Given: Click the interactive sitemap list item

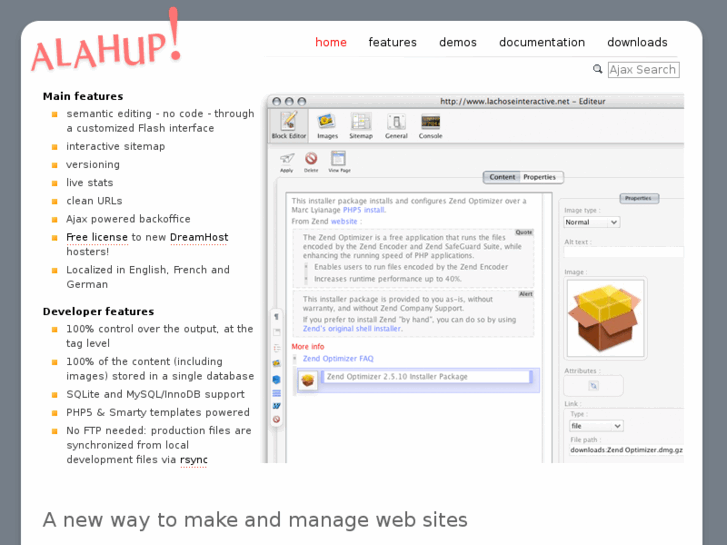Looking at the screenshot, I should pyautogui.click(x=115, y=147).
